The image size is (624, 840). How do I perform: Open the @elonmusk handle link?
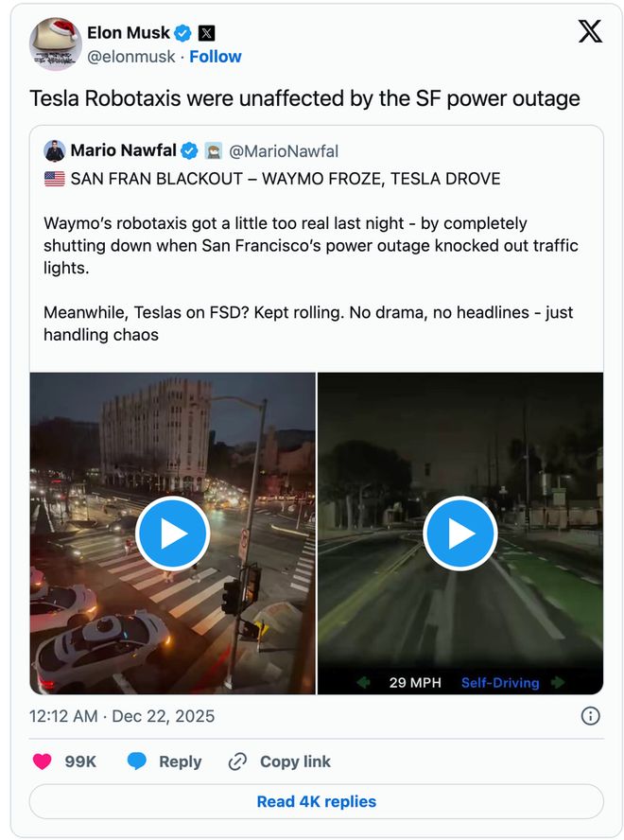[131, 57]
